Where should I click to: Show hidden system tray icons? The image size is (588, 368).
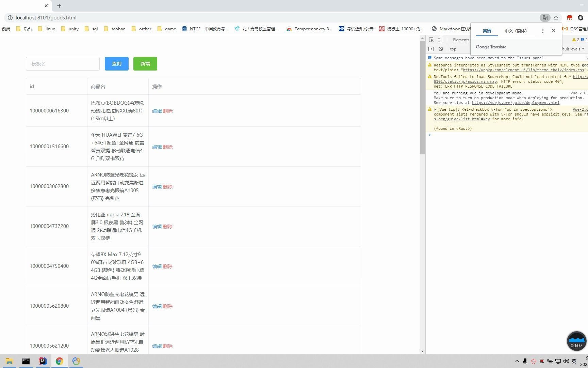[517, 361]
